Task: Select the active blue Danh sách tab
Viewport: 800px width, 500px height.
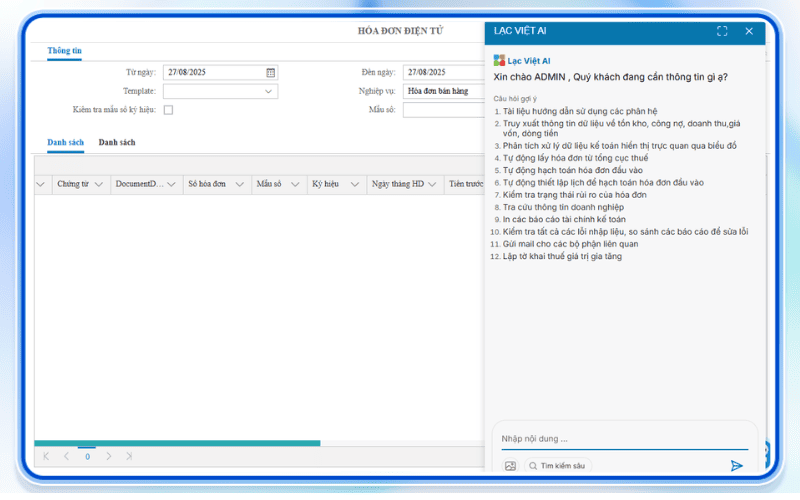Action: point(65,142)
